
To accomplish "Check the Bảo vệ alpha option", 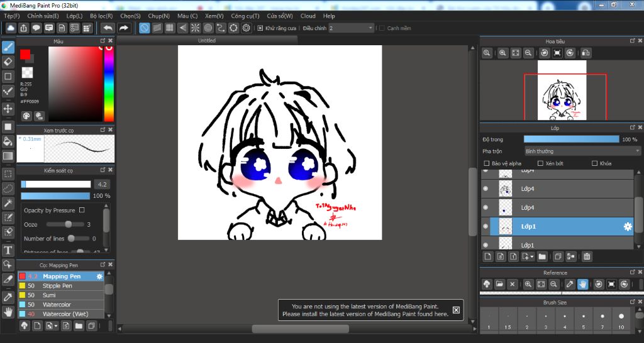I will [487, 163].
